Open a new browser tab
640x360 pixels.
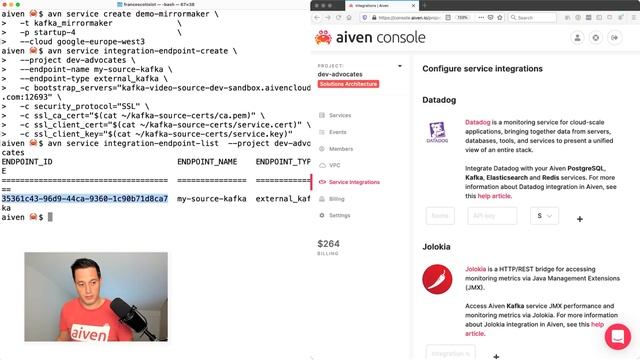coord(424,6)
